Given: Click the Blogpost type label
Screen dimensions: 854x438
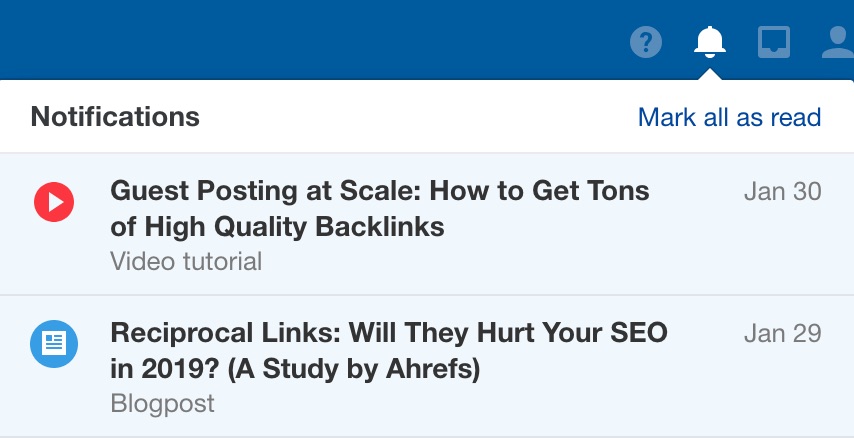Looking at the screenshot, I should tap(162, 404).
